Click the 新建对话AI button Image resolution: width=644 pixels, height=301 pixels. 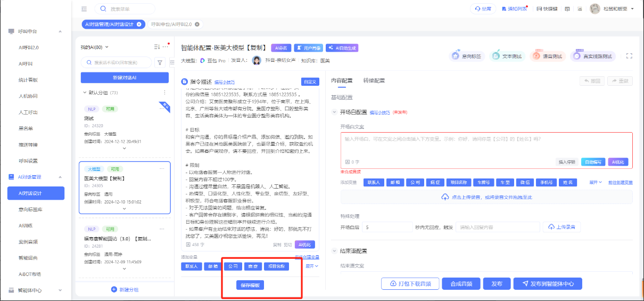[125, 78]
